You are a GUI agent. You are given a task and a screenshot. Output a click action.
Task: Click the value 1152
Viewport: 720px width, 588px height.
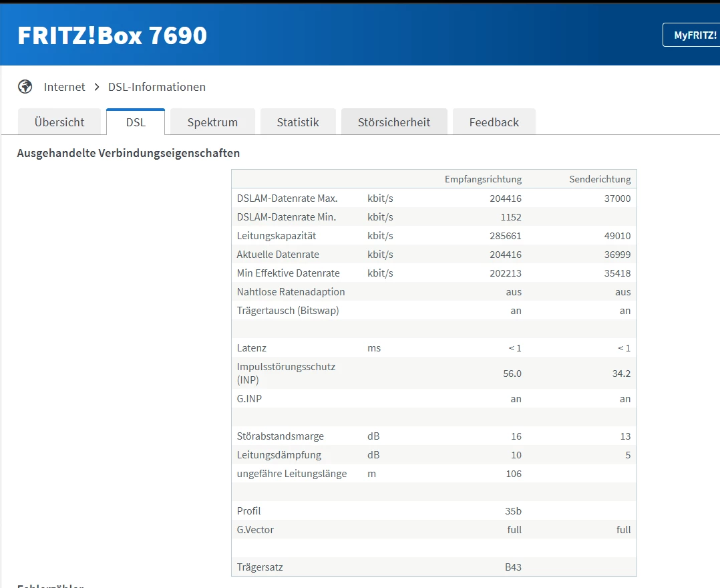tap(511, 217)
